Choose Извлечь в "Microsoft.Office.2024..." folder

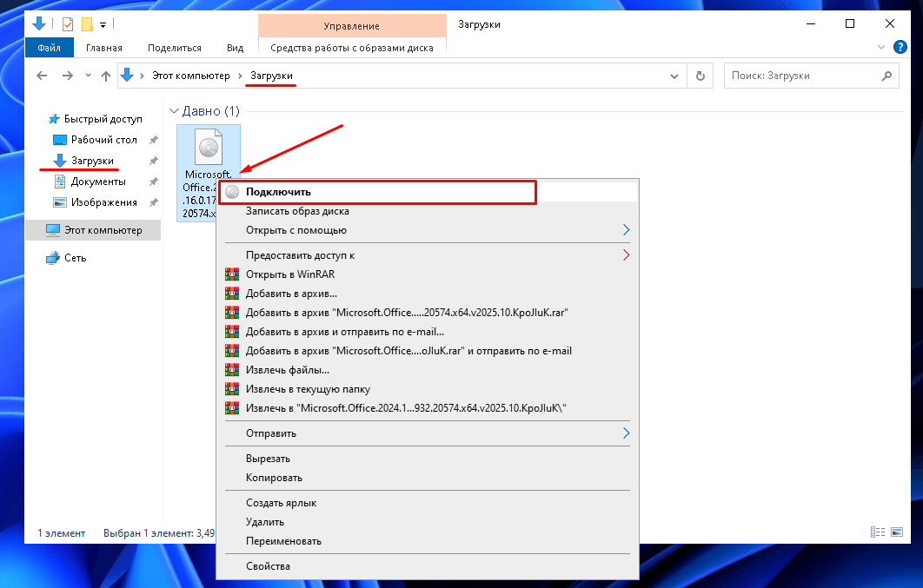tap(428, 408)
